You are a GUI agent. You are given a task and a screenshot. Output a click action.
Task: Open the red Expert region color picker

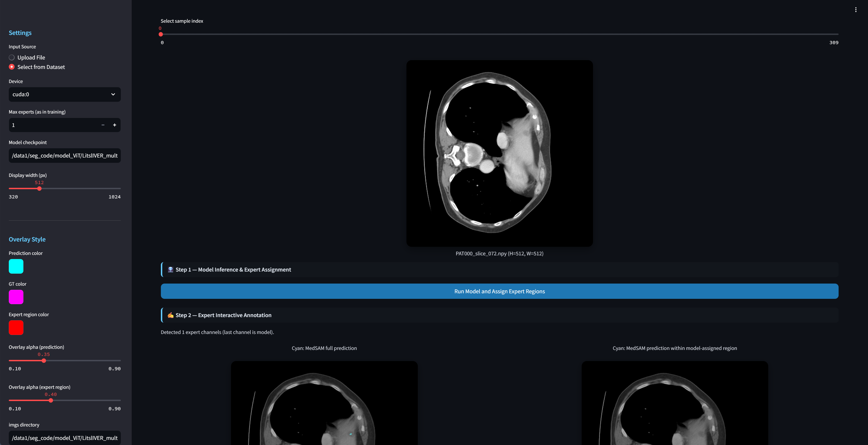pos(16,328)
